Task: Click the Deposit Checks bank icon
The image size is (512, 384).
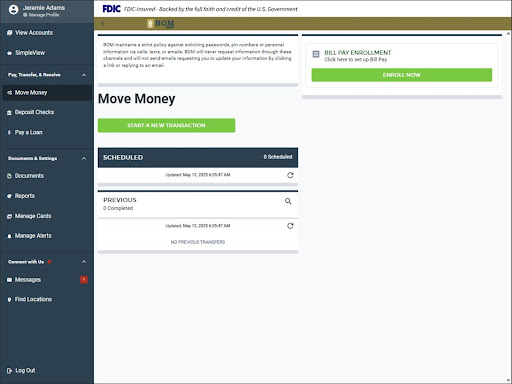Action: [9, 113]
